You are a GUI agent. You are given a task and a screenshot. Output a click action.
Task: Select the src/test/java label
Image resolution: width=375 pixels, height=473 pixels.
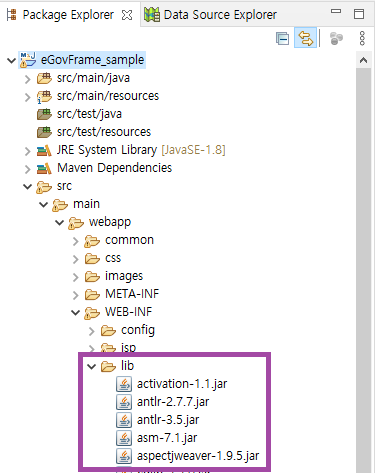point(89,114)
